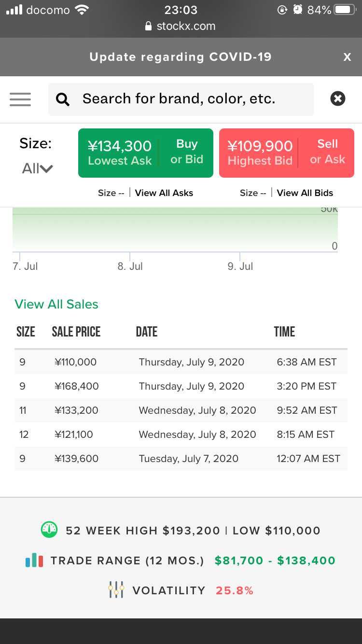The height and width of the screenshot is (644, 362).
Task: Click the 8. Jul chart axis marker
Action: coord(130,266)
